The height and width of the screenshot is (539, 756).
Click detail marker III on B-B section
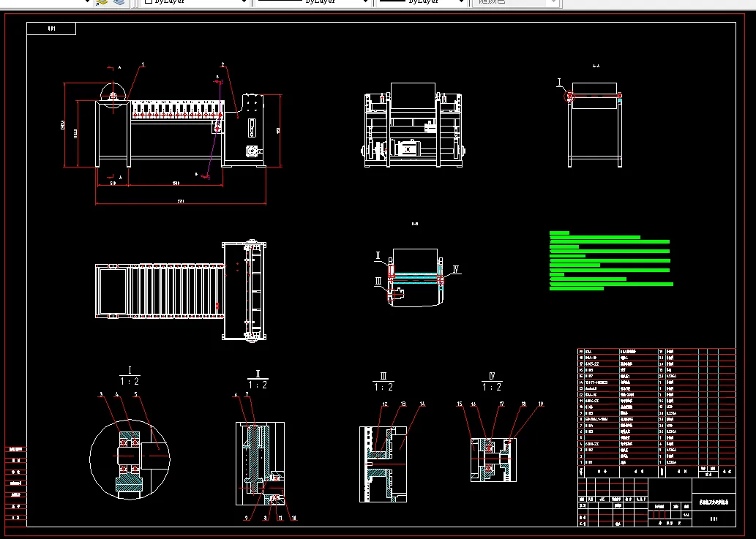coord(378,282)
